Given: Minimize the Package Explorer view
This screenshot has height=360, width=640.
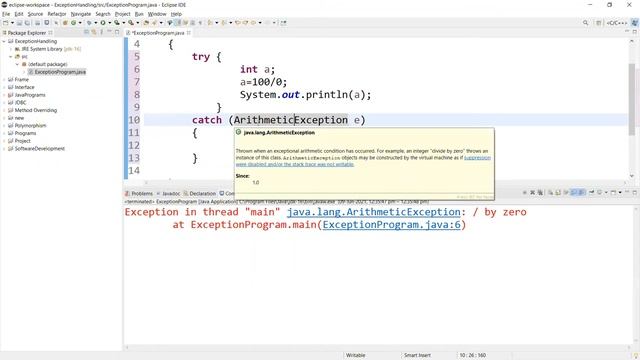Looking at the screenshot, I should click(109, 32).
